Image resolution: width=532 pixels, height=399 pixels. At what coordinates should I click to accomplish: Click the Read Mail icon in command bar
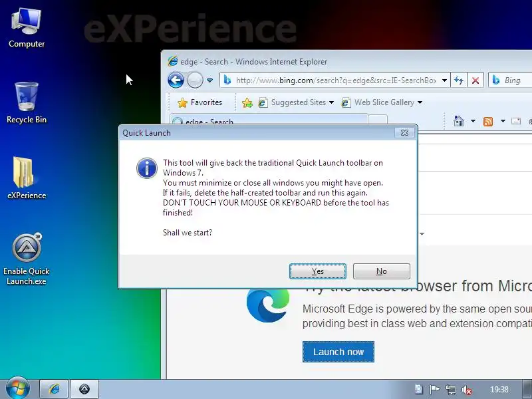(516, 121)
